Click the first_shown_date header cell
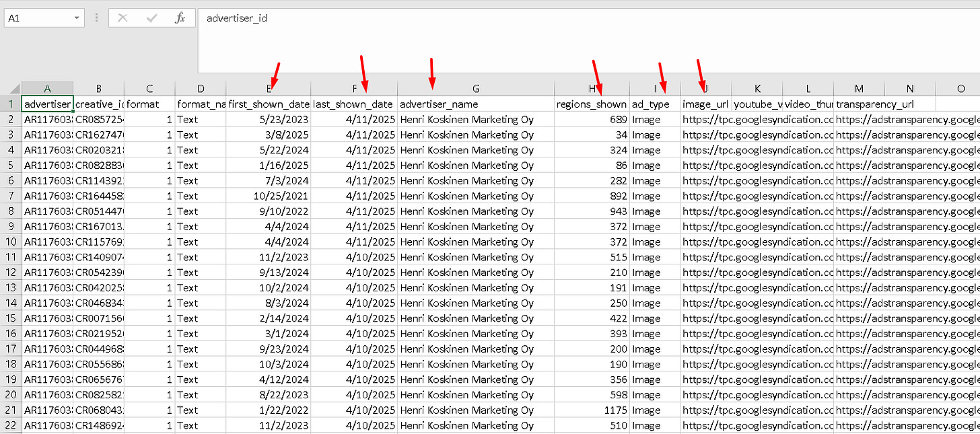 click(x=269, y=104)
